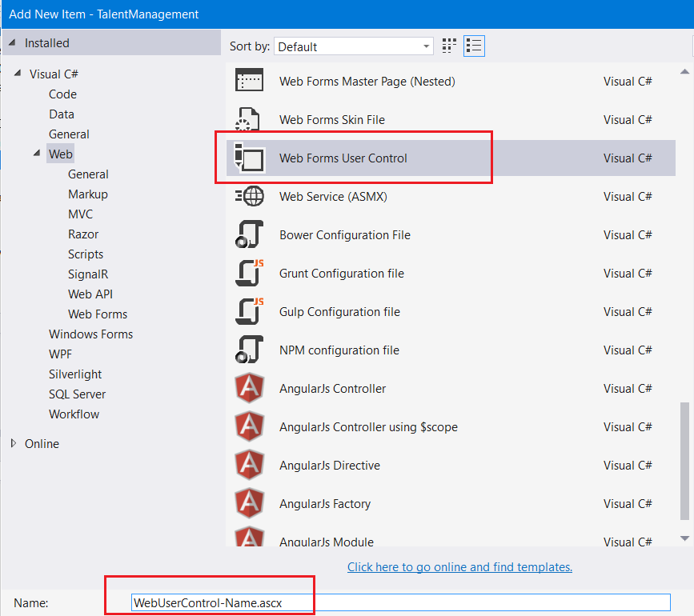Collapse the Visual C# tree node

click(18, 74)
